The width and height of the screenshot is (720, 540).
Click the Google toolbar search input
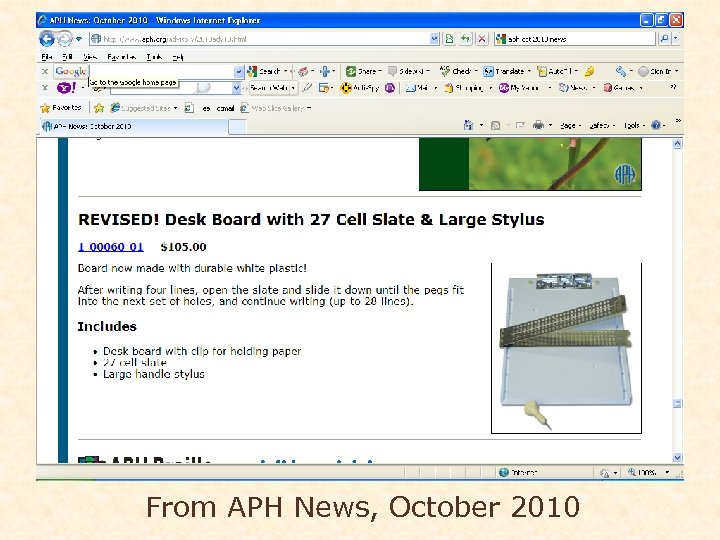click(x=162, y=71)
